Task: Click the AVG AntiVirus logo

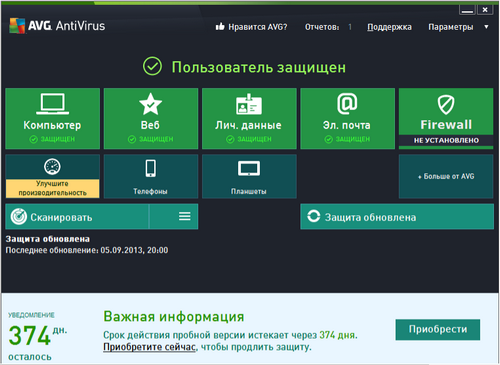Action: [57, 26]
